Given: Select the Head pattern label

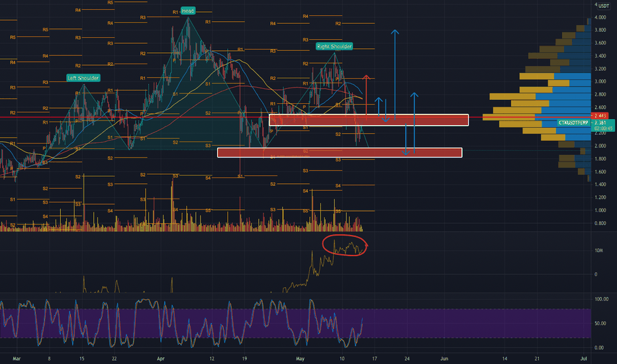Looking at the screenshot, I should point(188,11).
